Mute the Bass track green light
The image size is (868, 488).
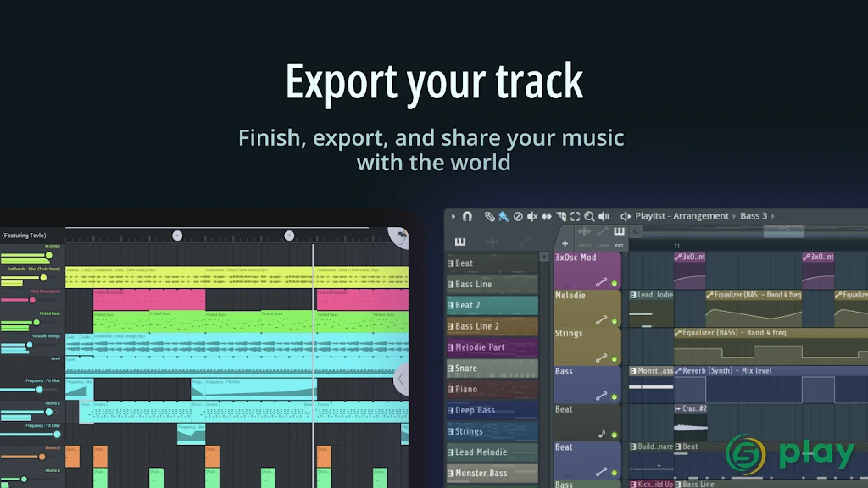615,396
